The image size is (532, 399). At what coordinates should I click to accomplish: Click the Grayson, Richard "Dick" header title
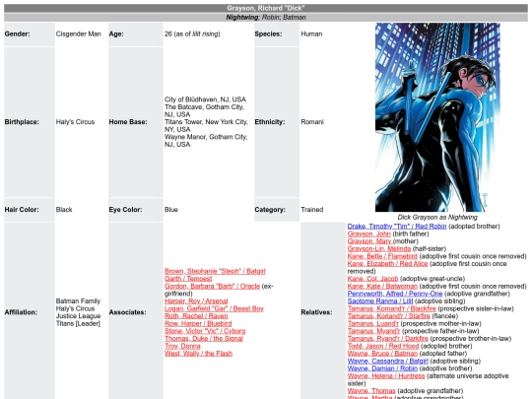[x=266, y=8]
